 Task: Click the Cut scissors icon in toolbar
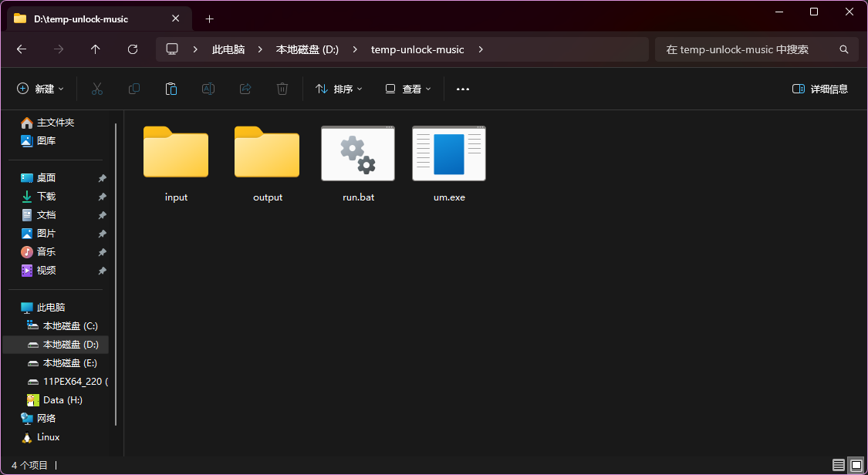click(97, 89)
